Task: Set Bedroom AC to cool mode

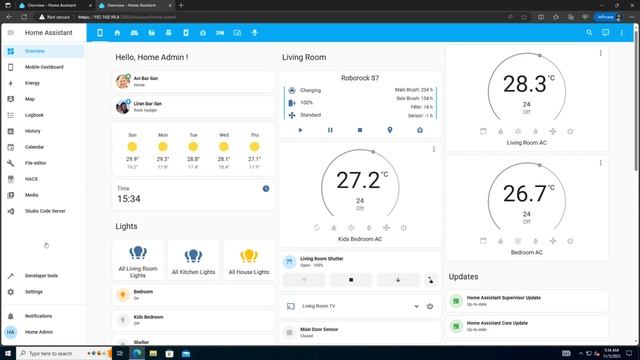Action: [x=518, y=241]
